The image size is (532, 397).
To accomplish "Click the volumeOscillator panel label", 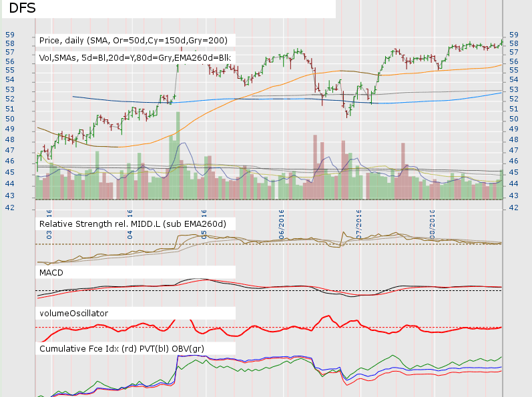I will tap(73, 313).
